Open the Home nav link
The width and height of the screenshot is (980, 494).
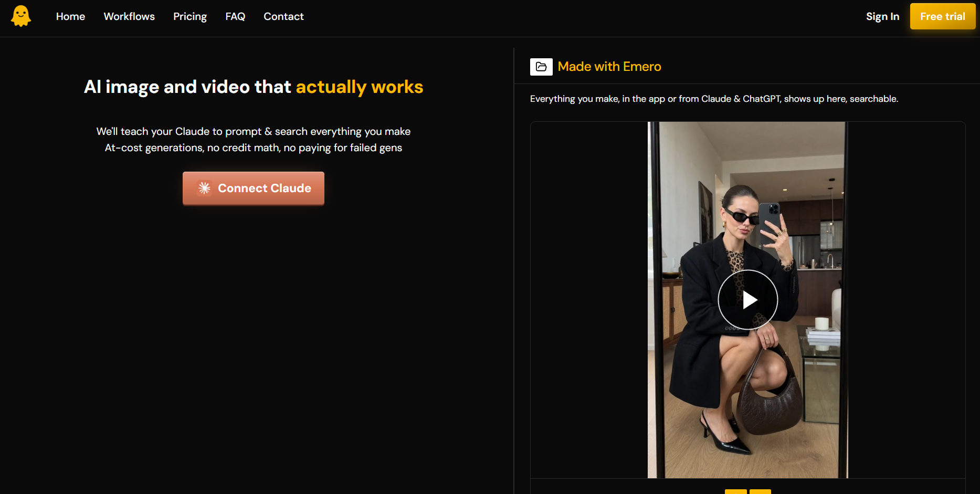pyautogui.click(x=70, y=16)
